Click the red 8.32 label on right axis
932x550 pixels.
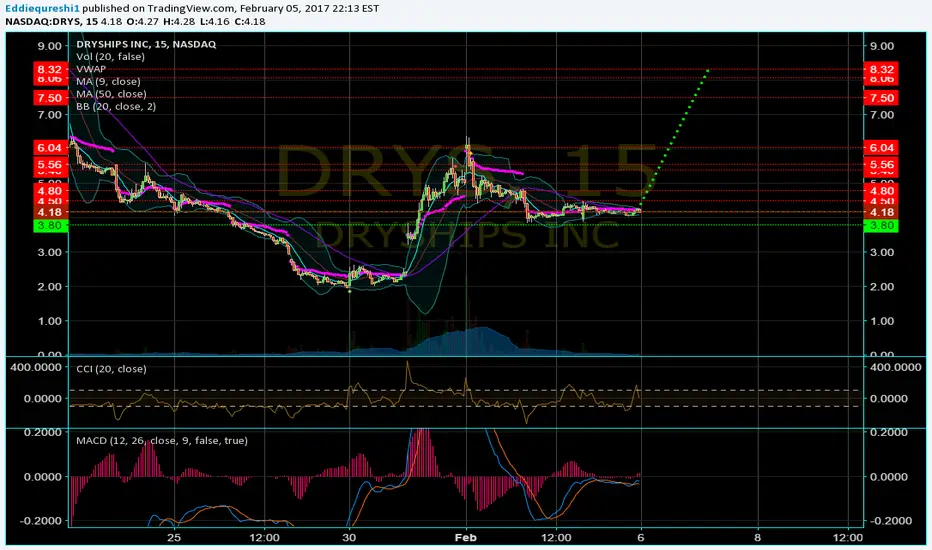point(881,69)
